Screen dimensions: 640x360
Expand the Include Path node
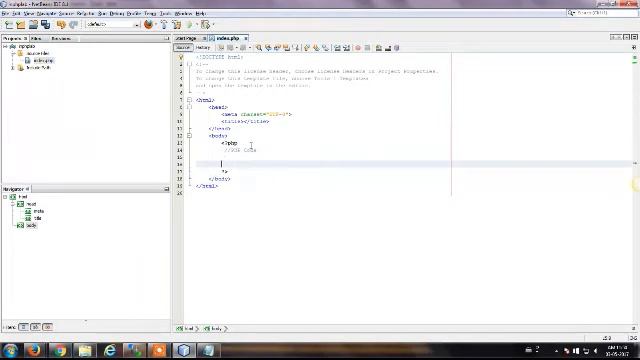tap(13, 68)
